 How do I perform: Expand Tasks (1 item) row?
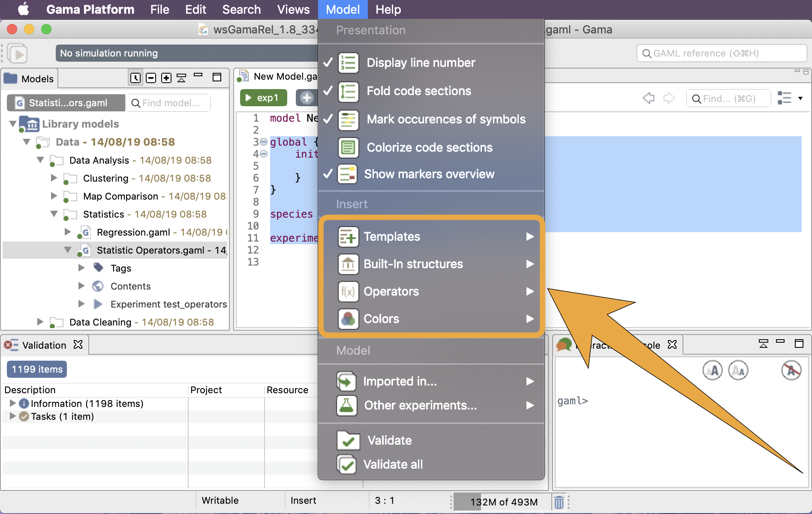pyautogui.click(x=12, y=416)
